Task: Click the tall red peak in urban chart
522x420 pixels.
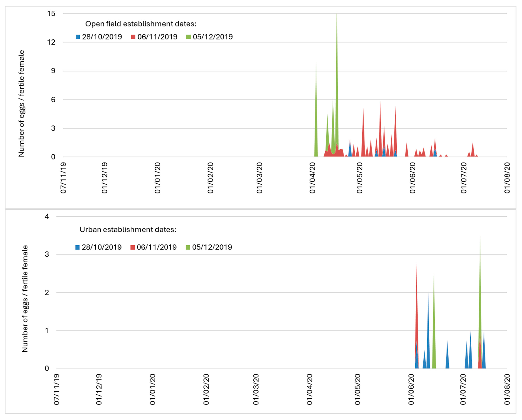Action: pyautogui.click(x=416, y=315)
